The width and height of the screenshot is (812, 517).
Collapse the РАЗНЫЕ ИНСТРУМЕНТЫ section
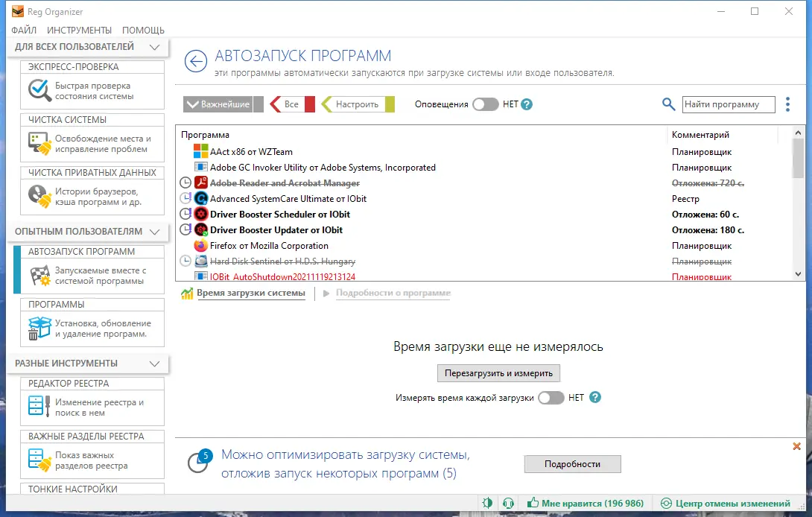pos(154,363)
